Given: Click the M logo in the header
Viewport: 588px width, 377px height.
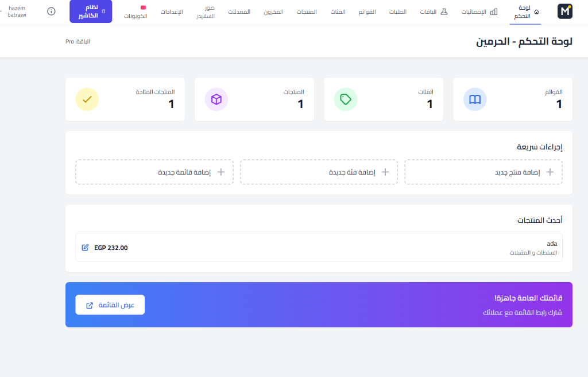Looking at the screenshot, I should point(564,10).
